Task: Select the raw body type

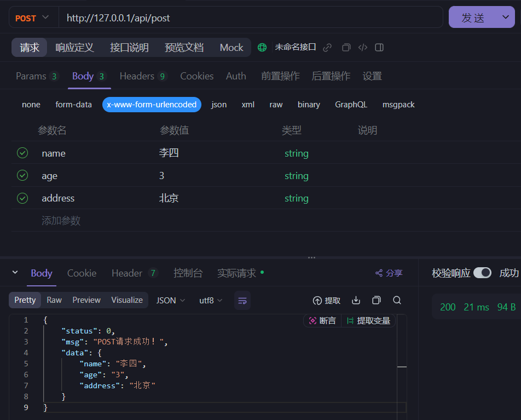Action: coord(276,105)
